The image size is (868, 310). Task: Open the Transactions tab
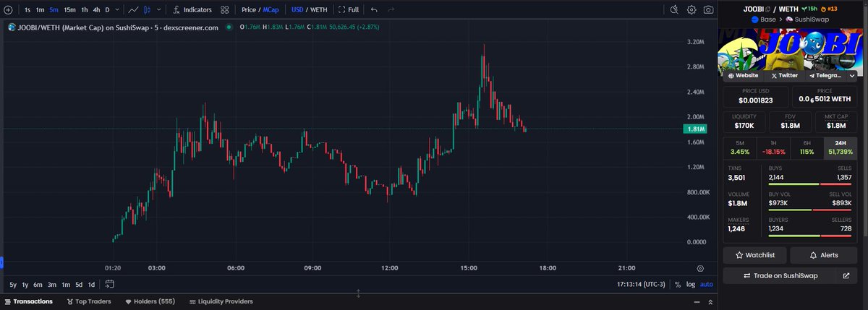(x=29, y=301)
